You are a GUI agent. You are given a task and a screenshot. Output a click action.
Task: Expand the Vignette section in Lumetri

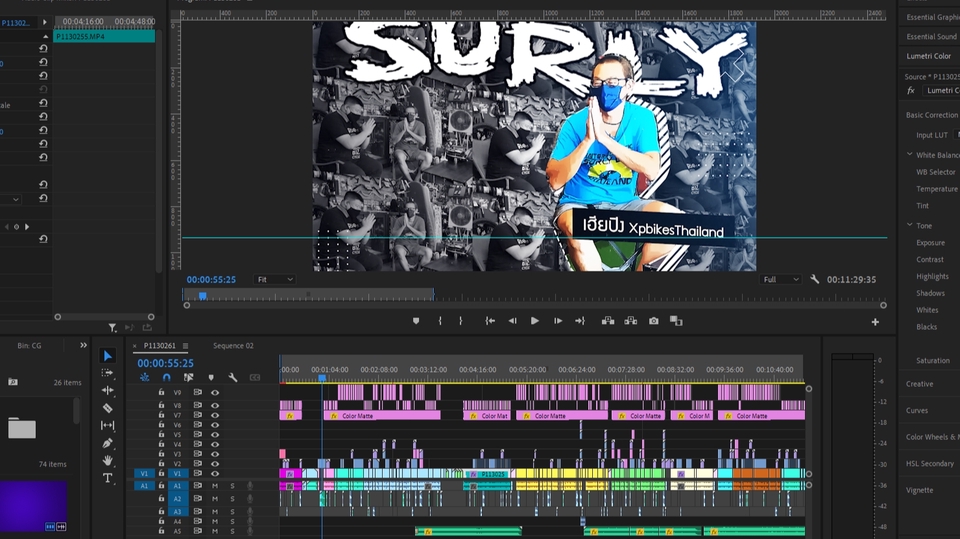coord(920,490)
